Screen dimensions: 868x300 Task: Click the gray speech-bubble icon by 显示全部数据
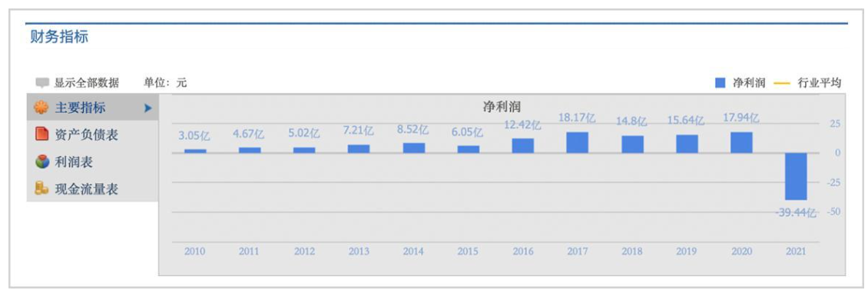[x=42, y=83]
